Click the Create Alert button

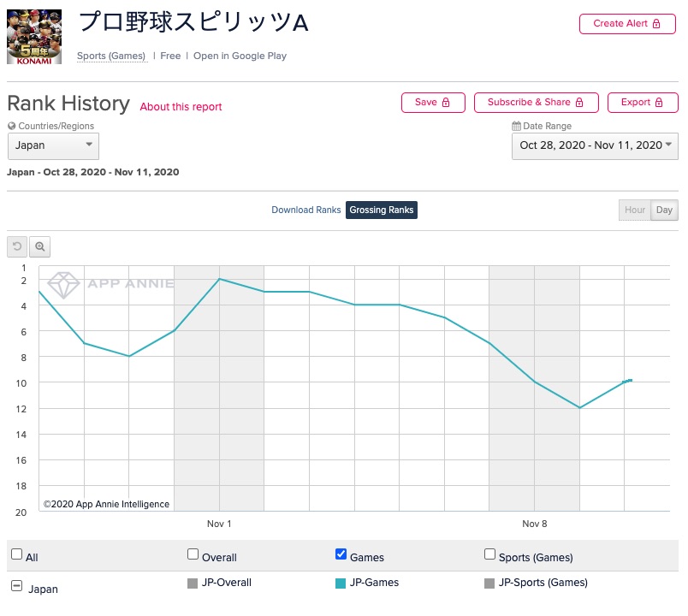[x=627, y=24]
